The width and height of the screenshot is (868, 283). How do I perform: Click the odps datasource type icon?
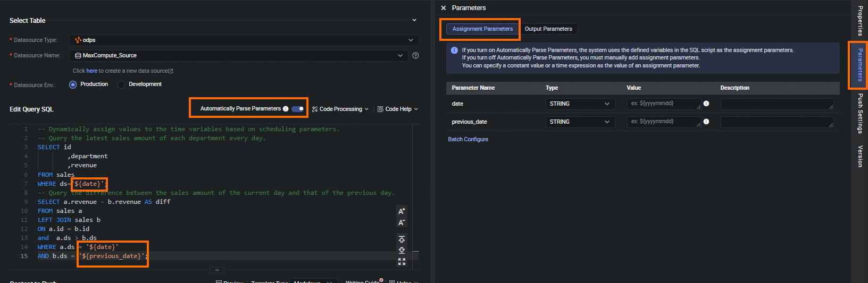click(x=78, y=40)
